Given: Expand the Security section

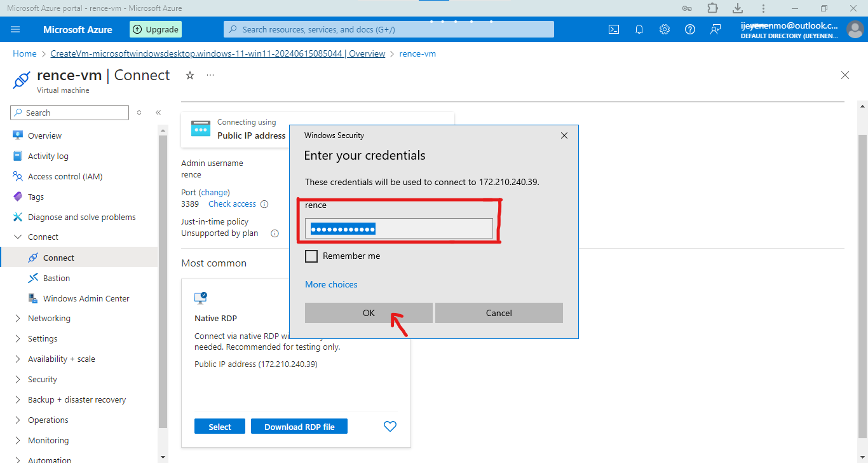Looking at the screenshot, I should tap(18, 380).
